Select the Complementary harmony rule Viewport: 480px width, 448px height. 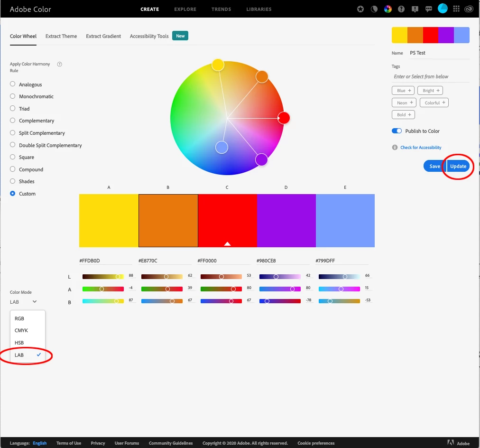tap(12, 121)
